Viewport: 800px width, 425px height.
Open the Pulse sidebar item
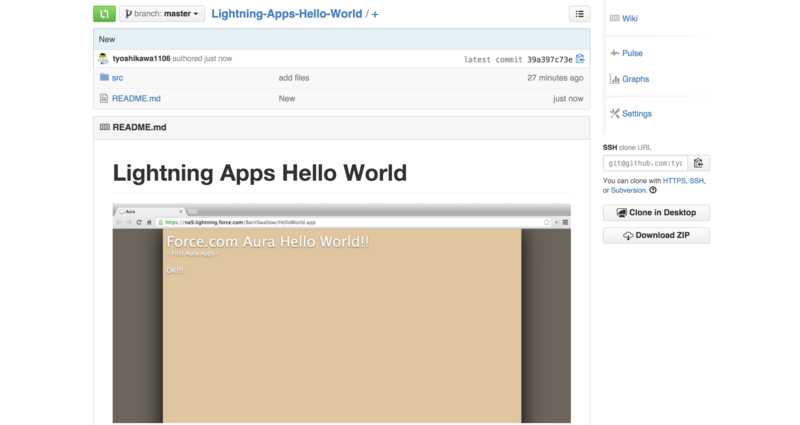point(632,53)
